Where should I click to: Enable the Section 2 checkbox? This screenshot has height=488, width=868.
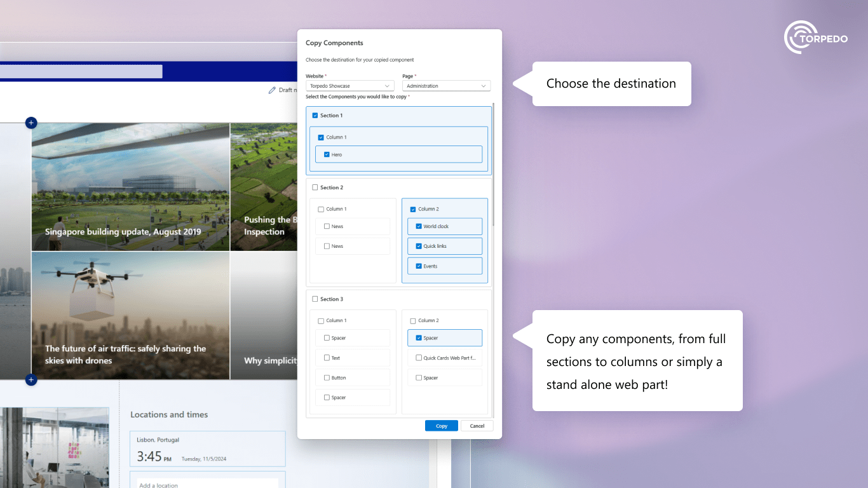[x=315, y=187]
